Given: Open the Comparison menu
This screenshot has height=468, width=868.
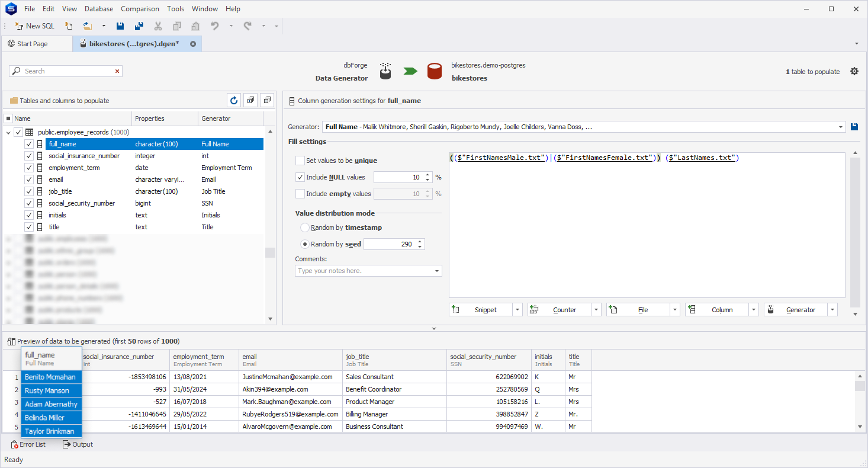Looking at the screenshot, I should click(x=140, y=9).
